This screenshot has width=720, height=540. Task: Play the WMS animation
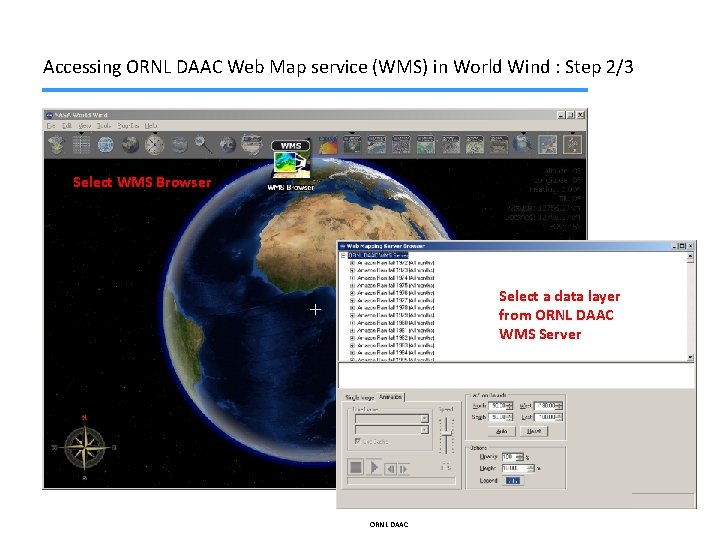(x=374, y=468)
